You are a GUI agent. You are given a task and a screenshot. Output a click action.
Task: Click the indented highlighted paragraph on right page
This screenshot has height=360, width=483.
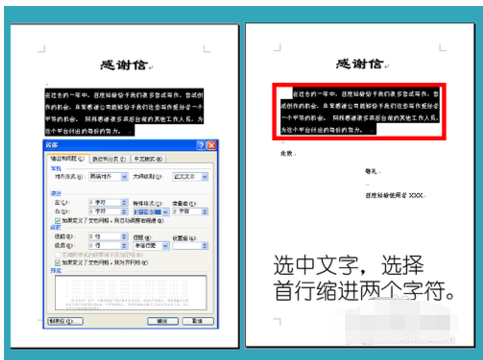360,111
